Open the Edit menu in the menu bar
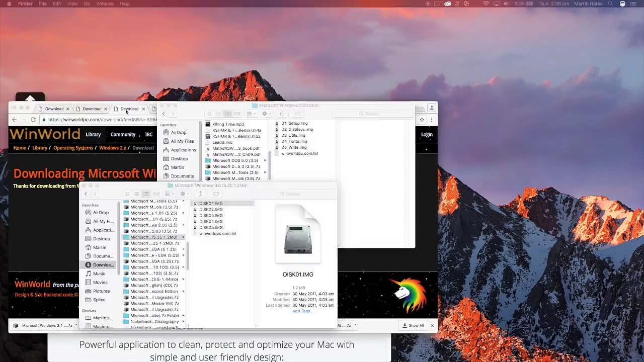 click(x=57, y=4)
